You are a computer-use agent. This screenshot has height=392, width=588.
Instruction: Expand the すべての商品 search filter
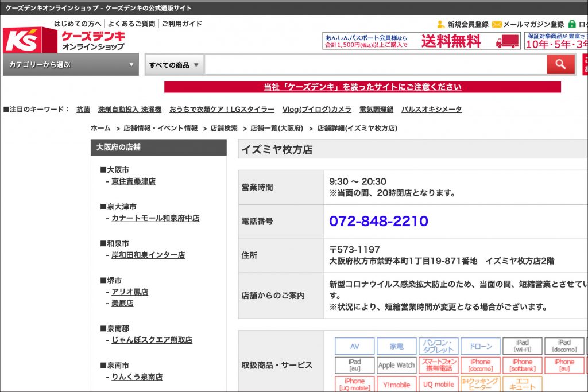175,65
